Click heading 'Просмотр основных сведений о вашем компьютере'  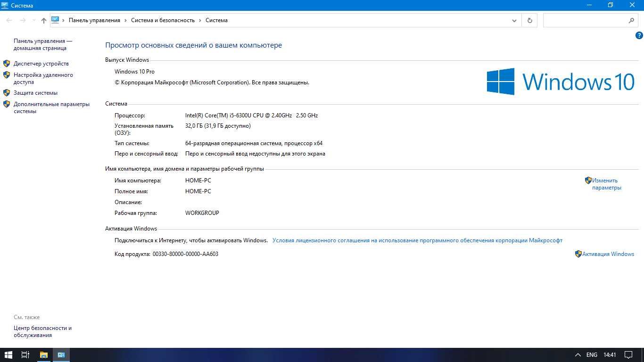tap(193, 45)
